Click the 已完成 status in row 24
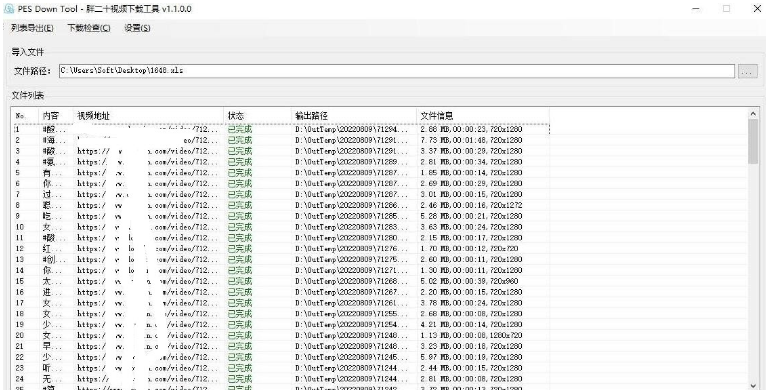The width and height of the screenshot is (766, 390). 240,379
